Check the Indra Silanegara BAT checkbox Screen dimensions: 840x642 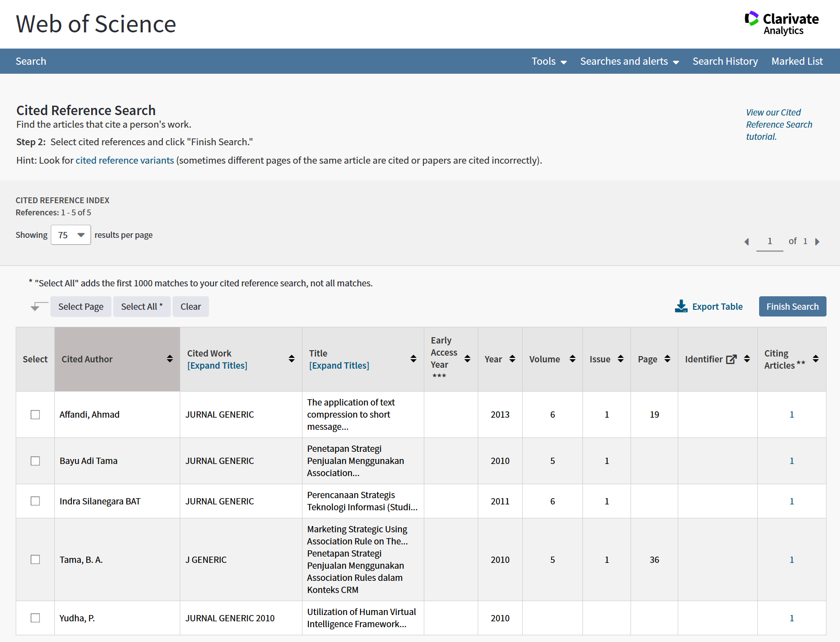35,501
